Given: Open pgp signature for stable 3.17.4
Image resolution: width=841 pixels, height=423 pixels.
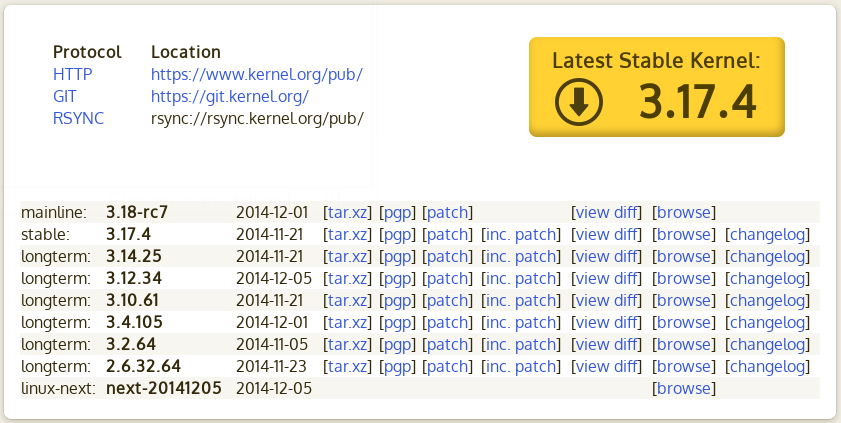Looking at the screenshot, I should [x=399, y=234].
